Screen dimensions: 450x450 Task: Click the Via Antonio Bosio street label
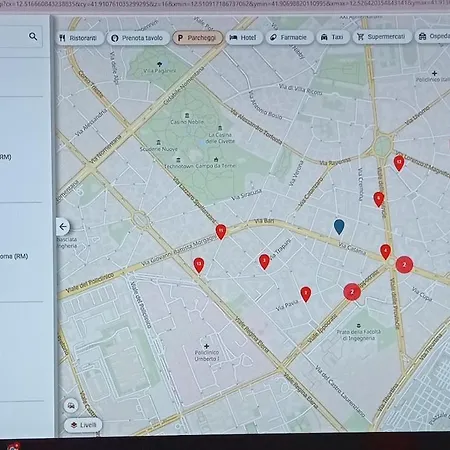point(265,106)
